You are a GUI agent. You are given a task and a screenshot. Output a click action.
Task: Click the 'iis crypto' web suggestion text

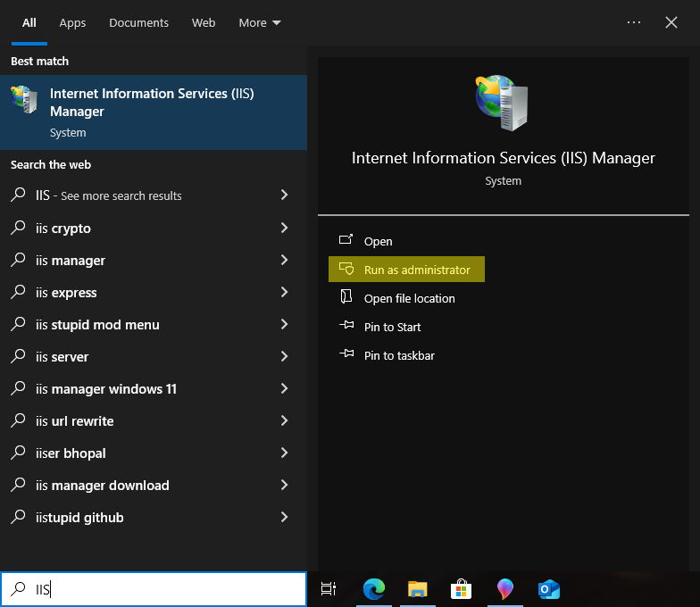tap(62, 229)
